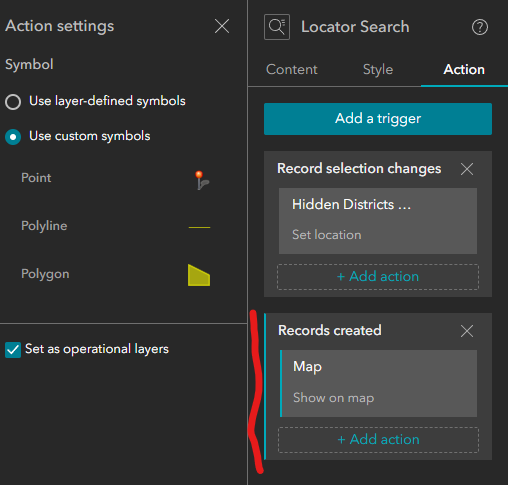Image resolution: width=508 pixels, height=485 pixels.
Task: Select Use layer-defined symbols
Action: [x=13, y=102]
